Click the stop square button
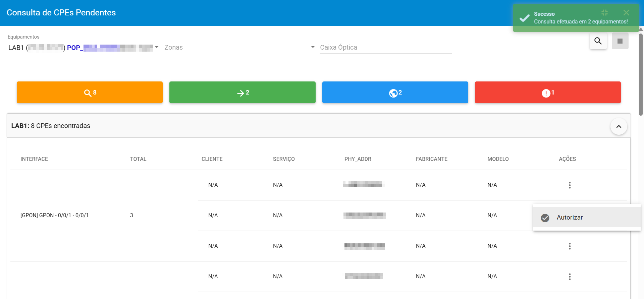 coord(620,41)
